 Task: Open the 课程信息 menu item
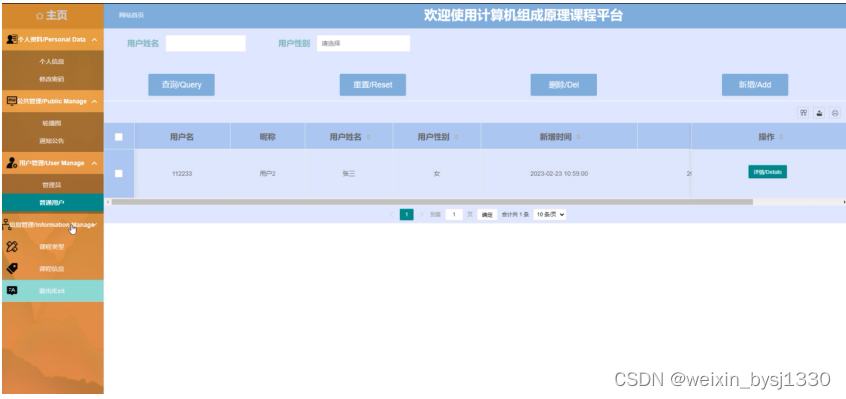click(x=52, y=269)
